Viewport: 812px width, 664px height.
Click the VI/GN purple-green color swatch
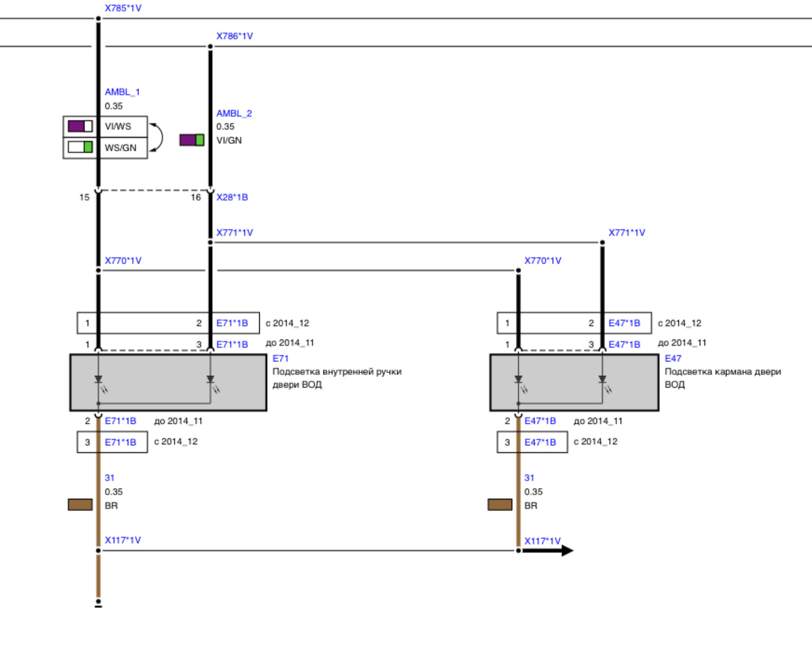[x=191, y=140]
